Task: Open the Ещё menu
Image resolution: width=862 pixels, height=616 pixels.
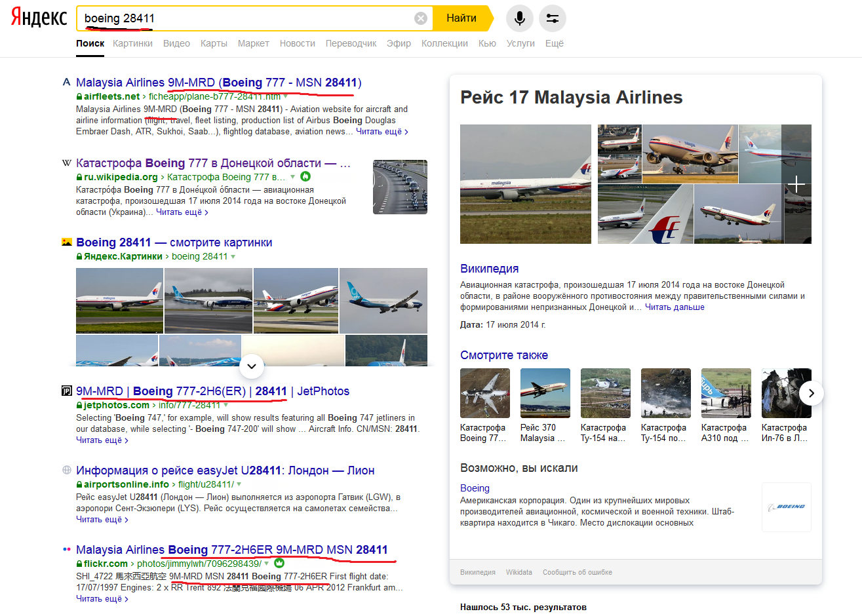Action: [x=554, y=43]
